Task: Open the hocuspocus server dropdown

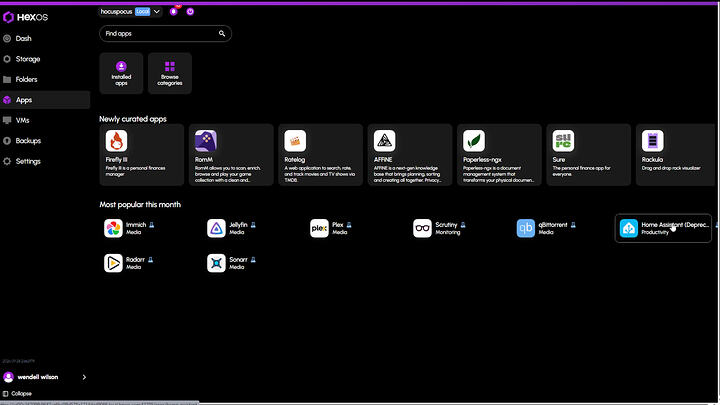Action: [x=130, y=11]
